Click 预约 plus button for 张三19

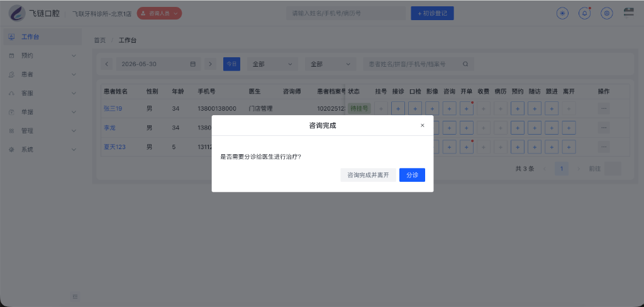(518, 108)
